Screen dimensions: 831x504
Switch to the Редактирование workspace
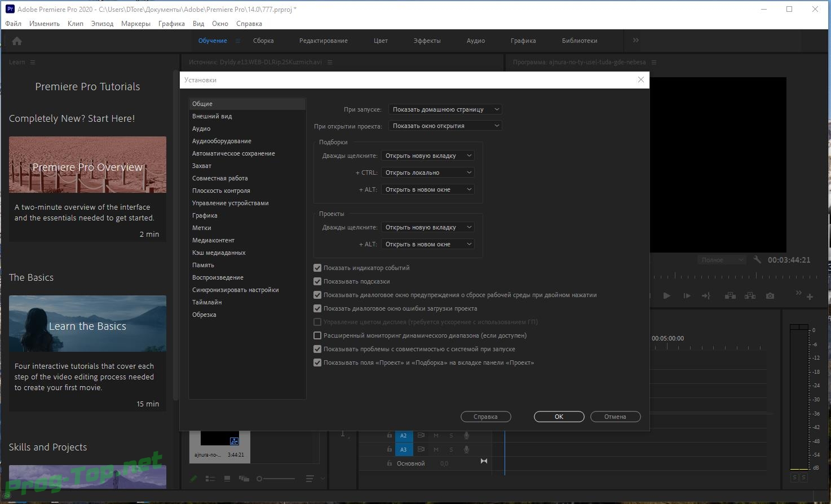324,41
